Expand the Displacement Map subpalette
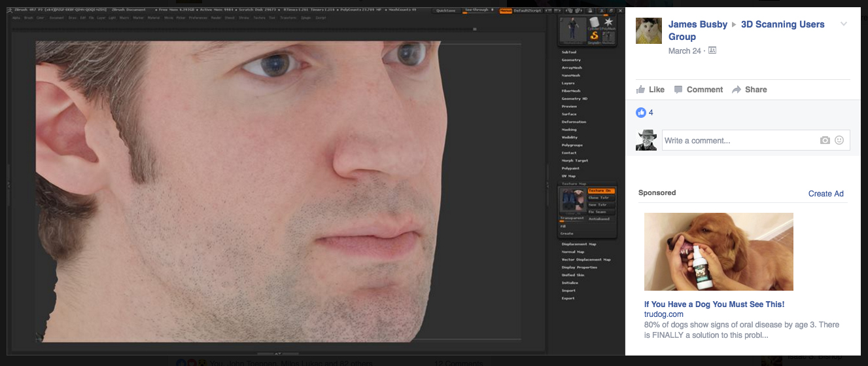This screenshot has width=868, height=366. coord(578,244)
